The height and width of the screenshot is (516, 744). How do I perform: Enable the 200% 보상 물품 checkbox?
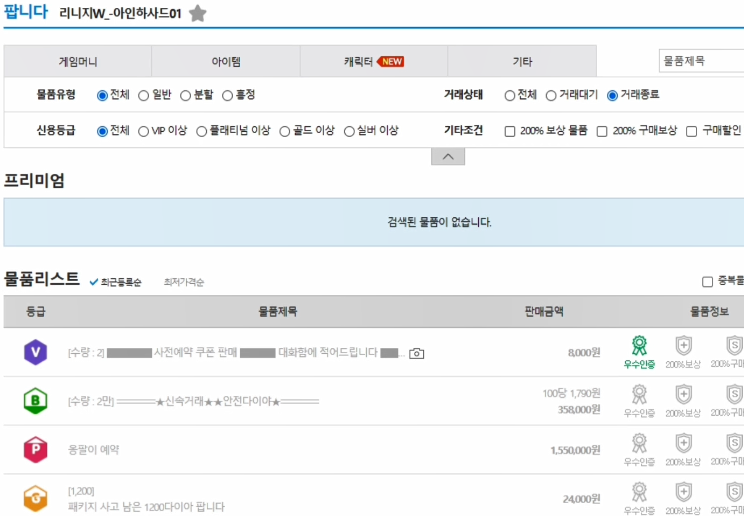click(510, 131)
